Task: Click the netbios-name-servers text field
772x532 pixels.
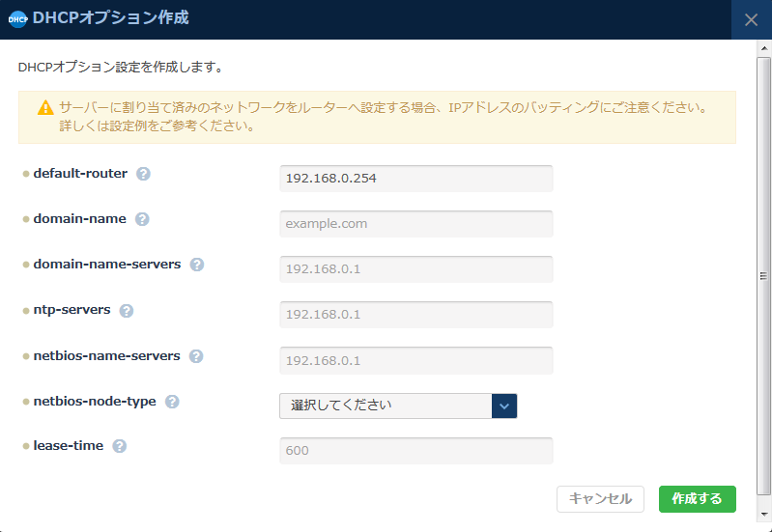Action: [415, 360]
